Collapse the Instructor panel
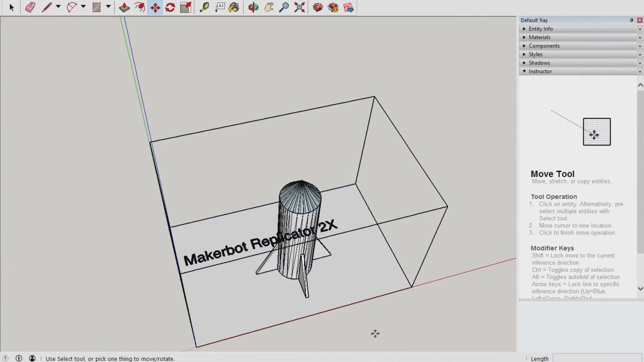 (540, 71)
